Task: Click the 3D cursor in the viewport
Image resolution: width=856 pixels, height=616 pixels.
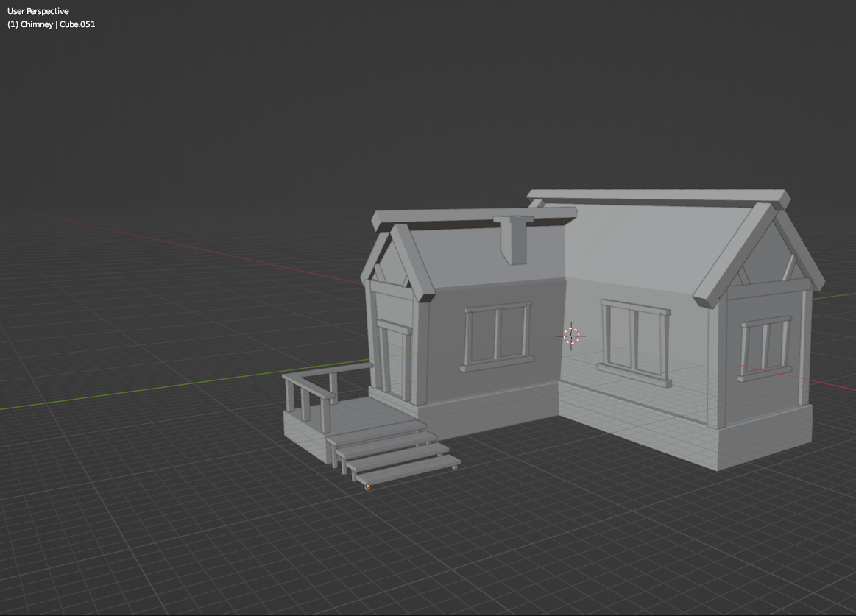Action: point(573,336)
